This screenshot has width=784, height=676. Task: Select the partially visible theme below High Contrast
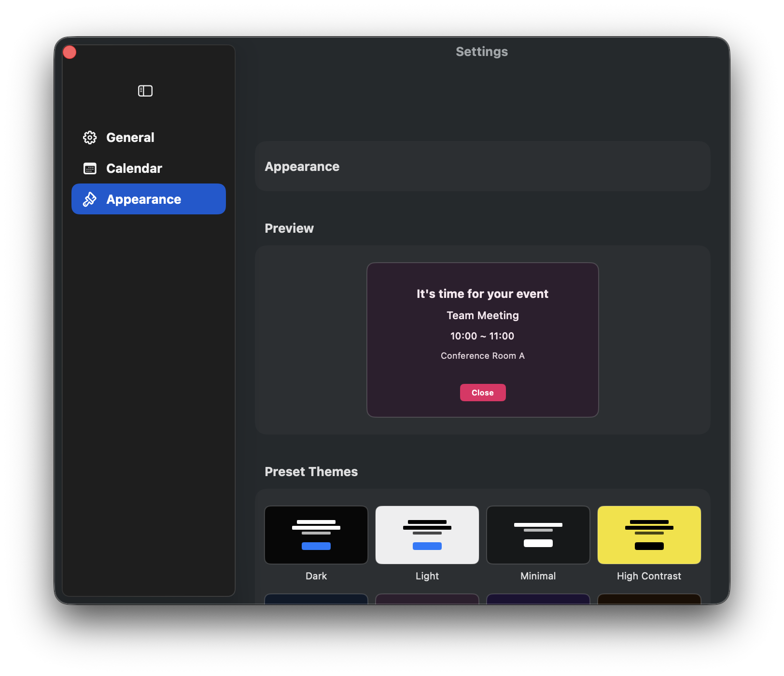tap(649, 599)
